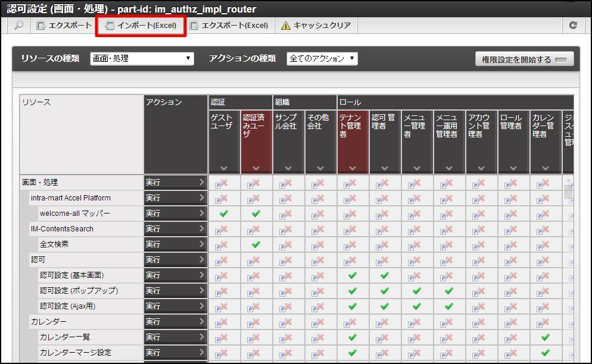Open the リソースの種類 dropdown
The width and height of the screenshot is (592, 364).
coord(141,58)
